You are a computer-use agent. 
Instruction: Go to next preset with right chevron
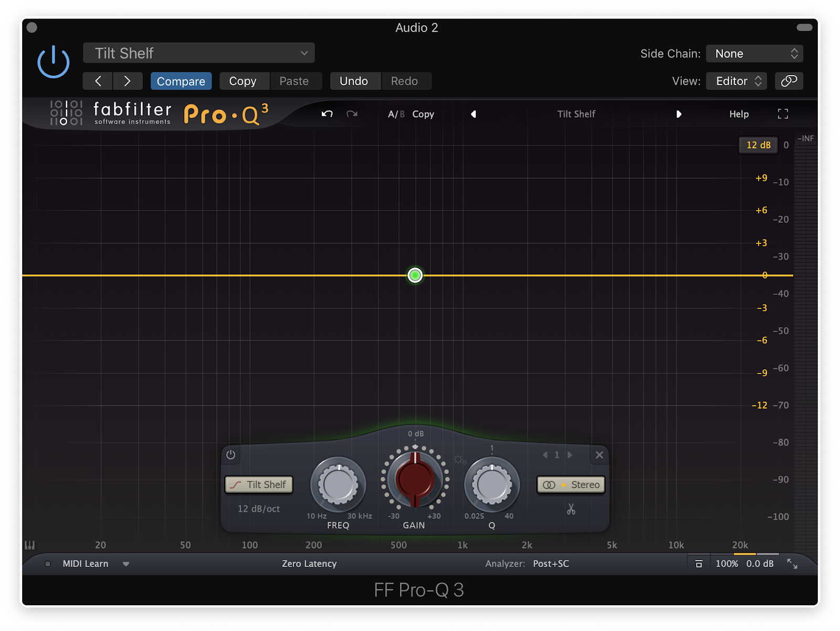128,81
